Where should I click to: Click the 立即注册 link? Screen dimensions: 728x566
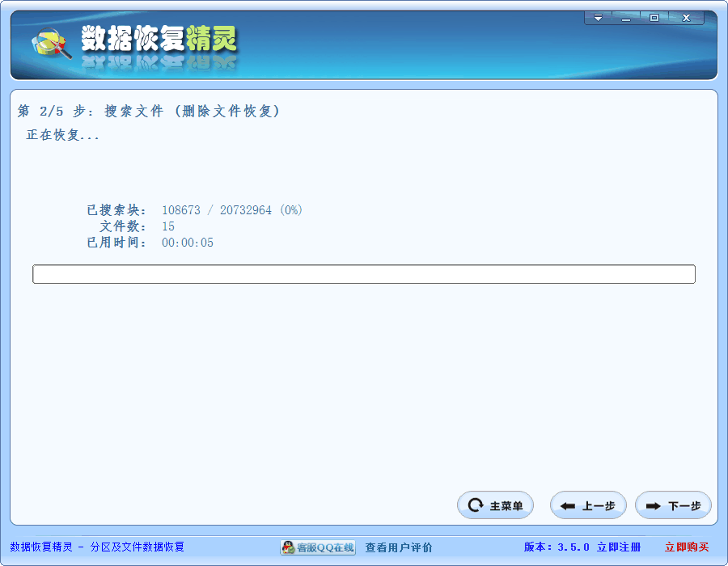point(619,547)
